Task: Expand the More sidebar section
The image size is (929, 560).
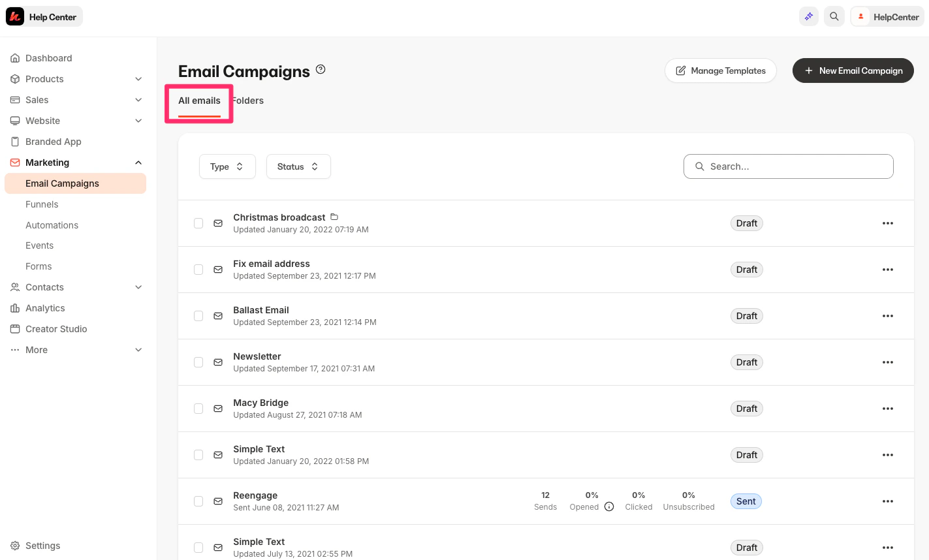Action: pyautogui.click(x=138, y=350)
